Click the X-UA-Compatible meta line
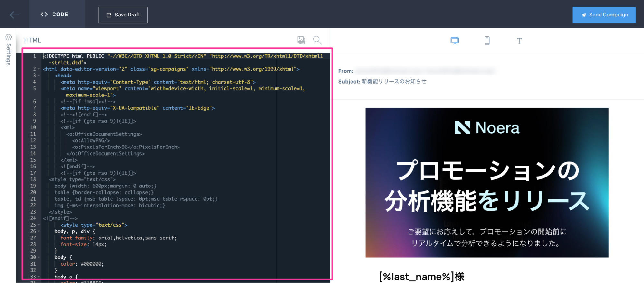Image resolution: width=644 pixels, height=283 pixels. (x=138, y=108)
